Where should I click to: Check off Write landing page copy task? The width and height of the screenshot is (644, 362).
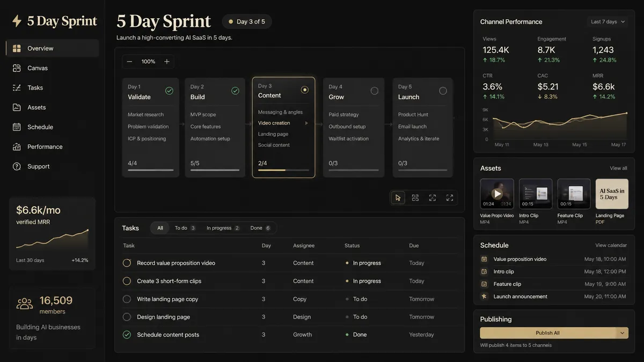(127, 299)
